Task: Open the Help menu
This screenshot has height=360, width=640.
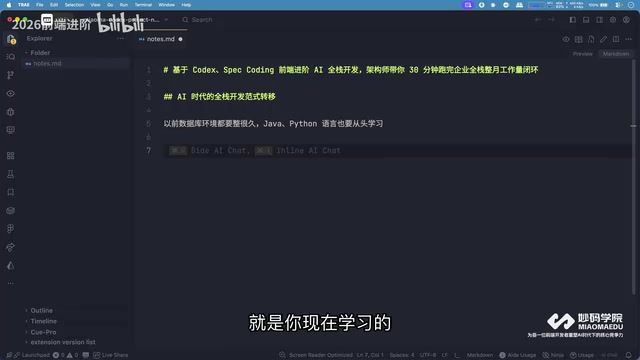Action: pyautogui.click(x=186, y=5)
